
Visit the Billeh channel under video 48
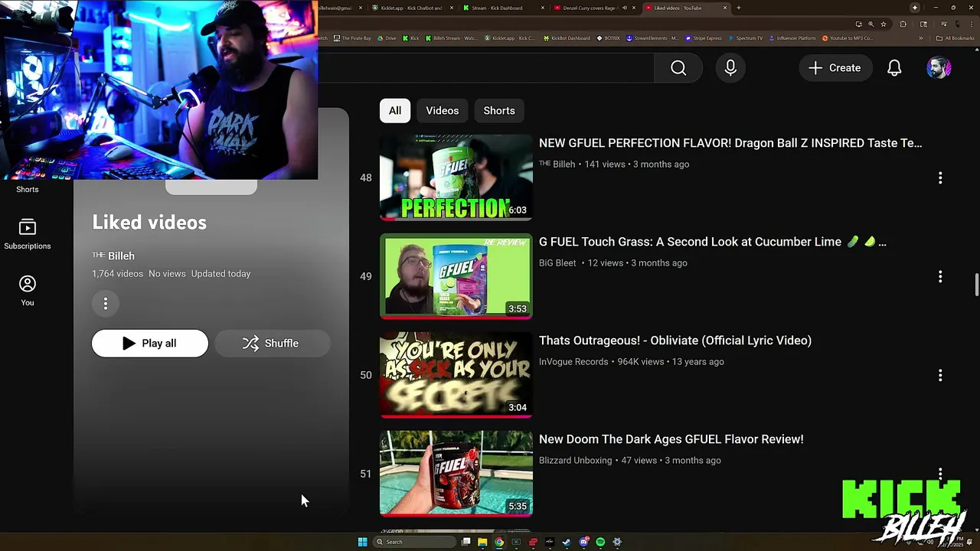[x=557, y=165]
